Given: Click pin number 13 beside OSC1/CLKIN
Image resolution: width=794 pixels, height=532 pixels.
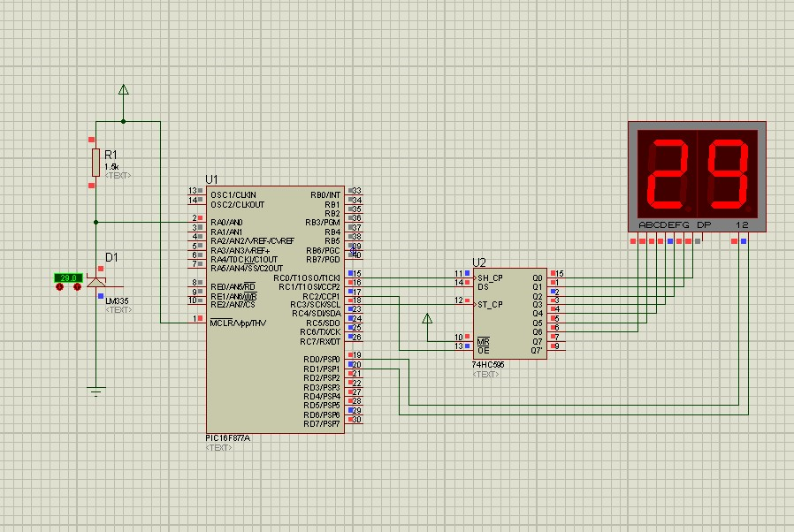Looking at the screenshot, I should [193, 190].
